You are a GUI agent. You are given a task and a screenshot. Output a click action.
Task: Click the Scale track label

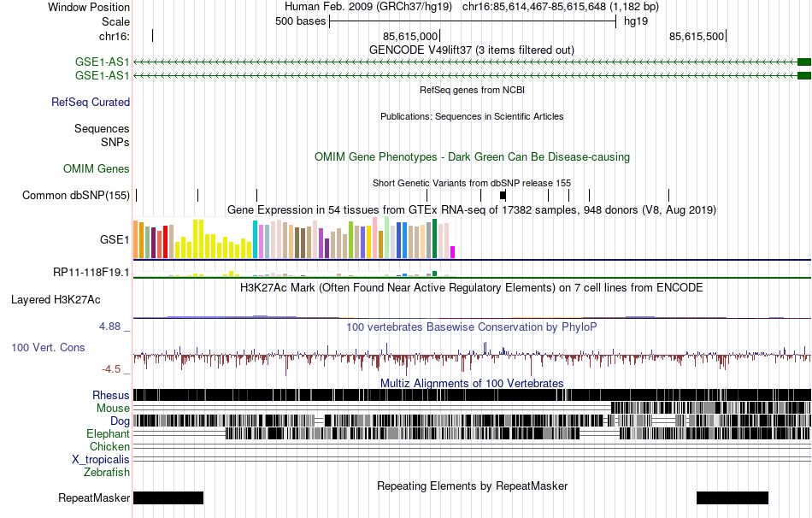(x=115, y=21)
